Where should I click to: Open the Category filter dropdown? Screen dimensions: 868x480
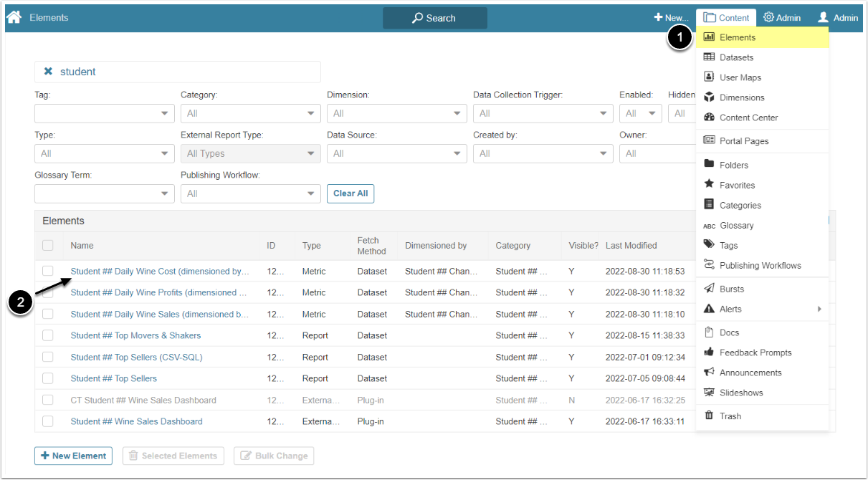tap(250, 113)
